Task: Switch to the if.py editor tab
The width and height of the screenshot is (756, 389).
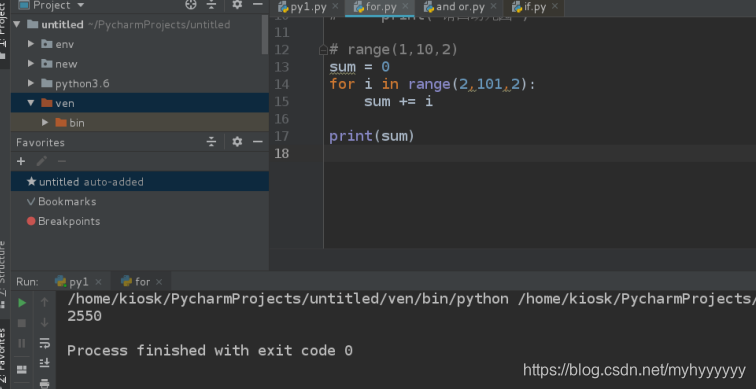Action: coord(534,7)
